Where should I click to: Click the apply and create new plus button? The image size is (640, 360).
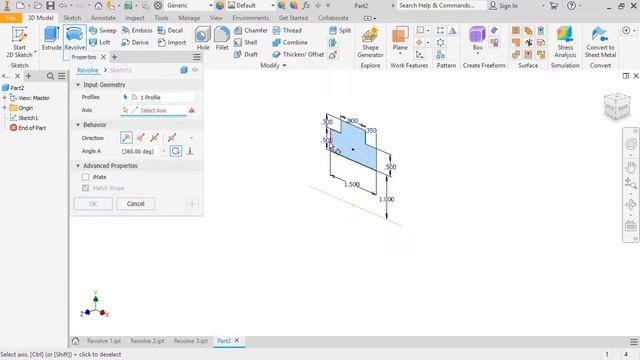click(192, 204)
